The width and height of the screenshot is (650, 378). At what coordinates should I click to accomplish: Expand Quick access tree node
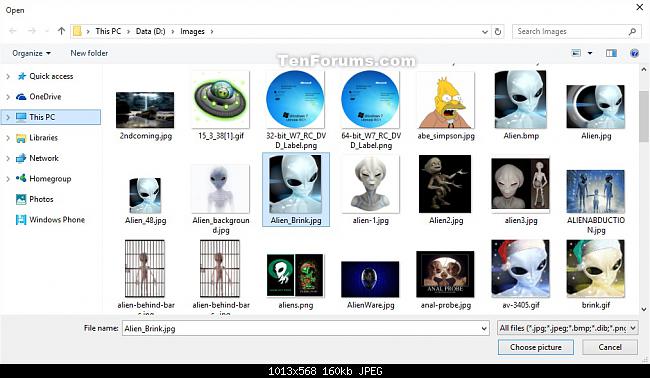[7, 76]
